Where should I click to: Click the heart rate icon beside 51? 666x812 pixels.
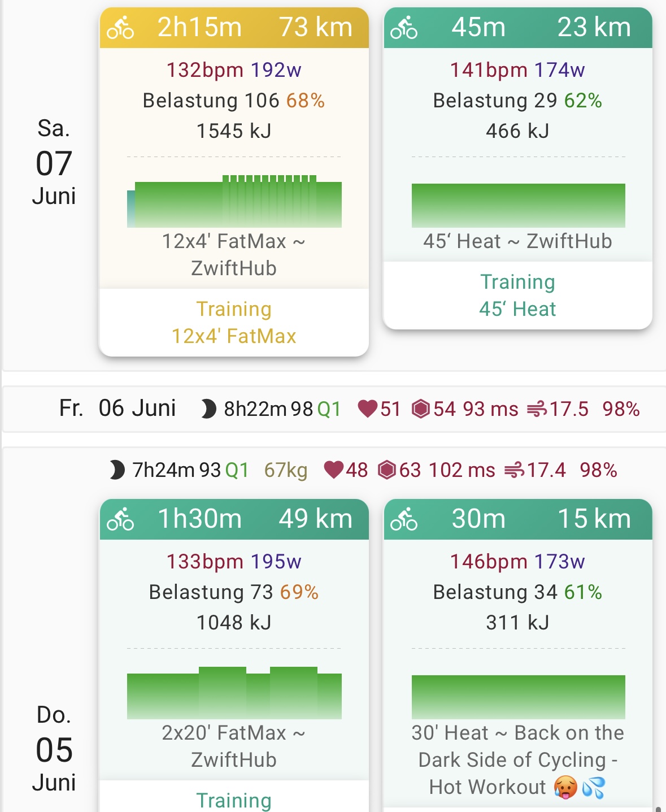point(367,409)
